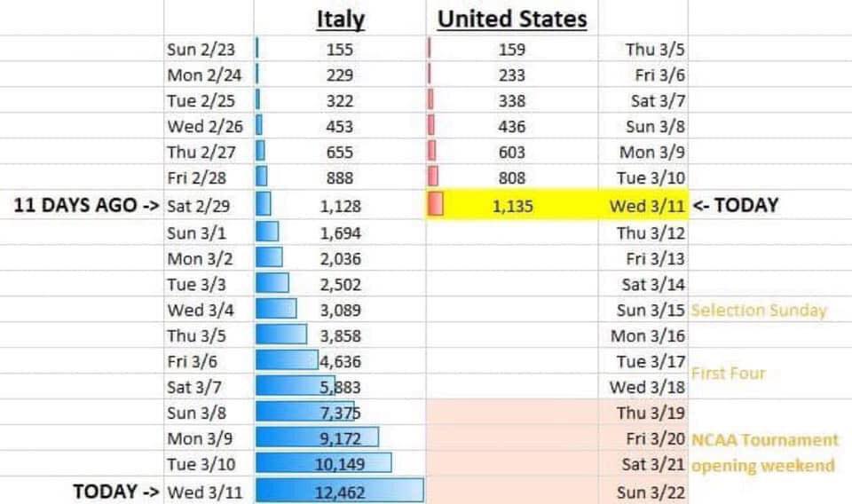The width and height of the screenshot is (852, 504).
Task: Click the Sat 2/29 date cell
Action: point(209,205)
